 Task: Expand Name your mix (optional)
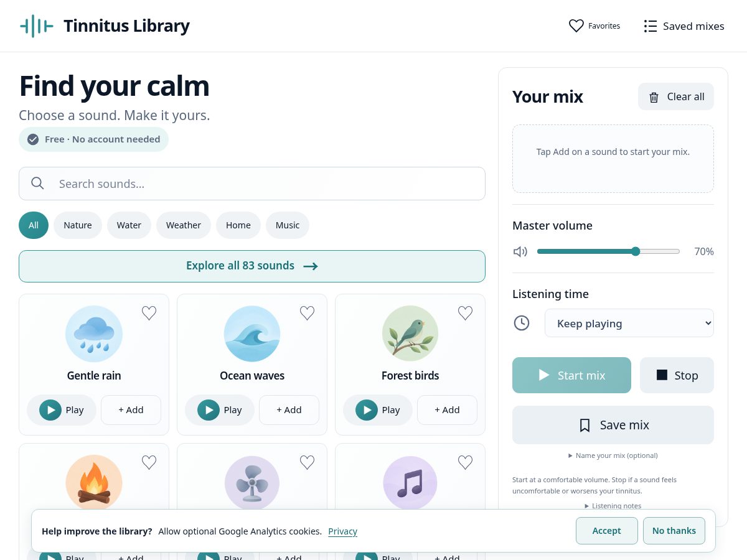pos(613,455)
